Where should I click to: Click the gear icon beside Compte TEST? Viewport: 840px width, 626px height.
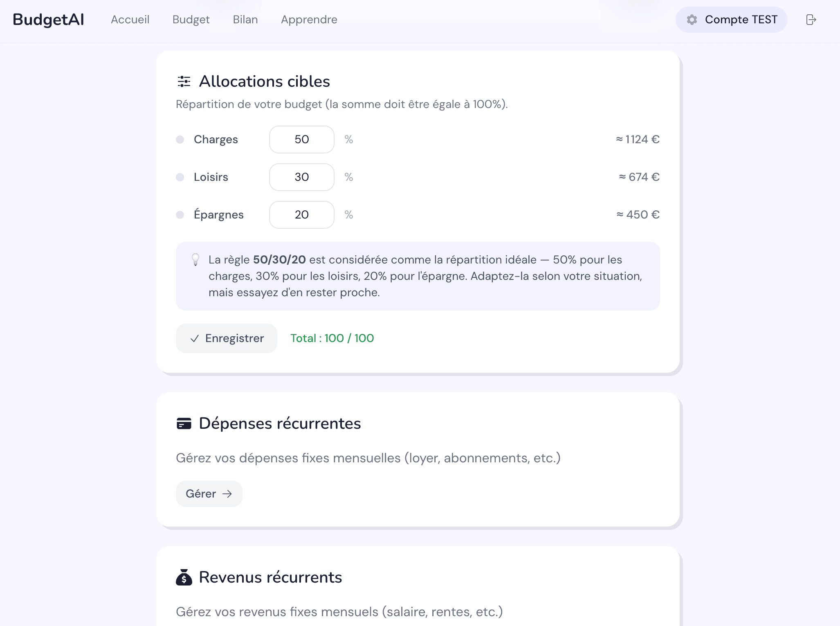click(692, 20)
